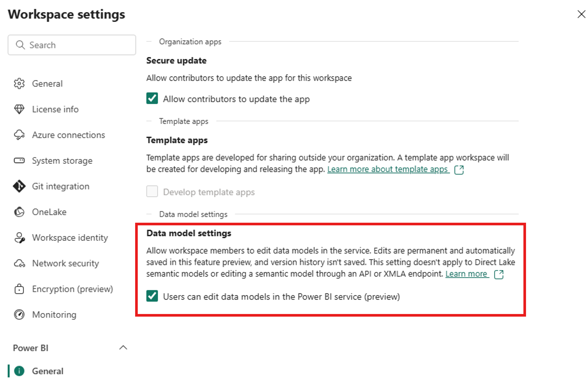588x387 pixels.
Task: Select General under Power BI section
Action: (x=47, y=371)
